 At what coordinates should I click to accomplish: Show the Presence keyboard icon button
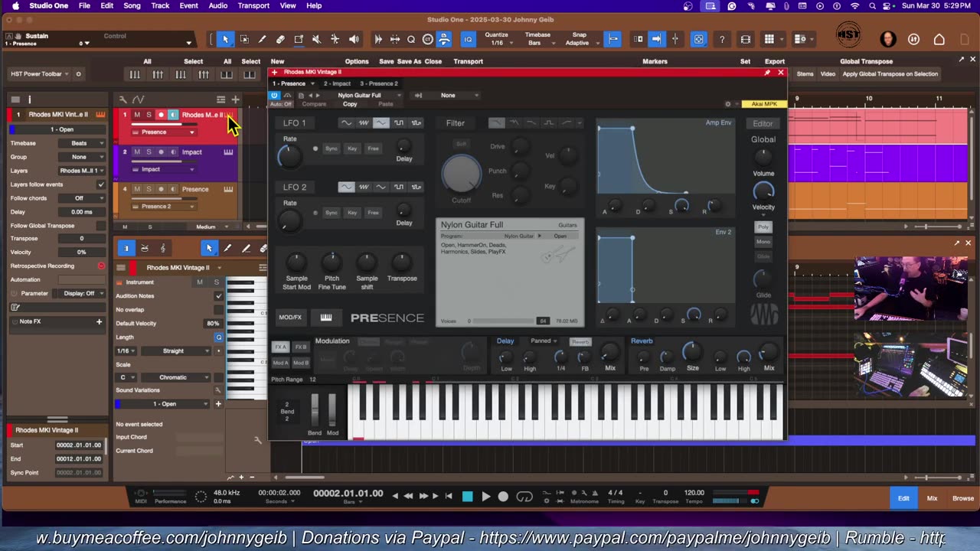click(326, 318)
